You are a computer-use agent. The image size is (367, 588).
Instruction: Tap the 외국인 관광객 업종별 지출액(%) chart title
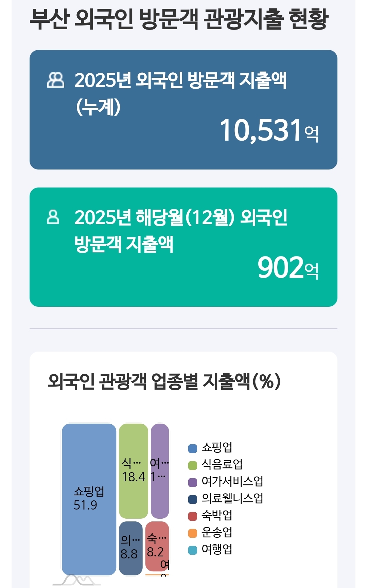(164, 381)
